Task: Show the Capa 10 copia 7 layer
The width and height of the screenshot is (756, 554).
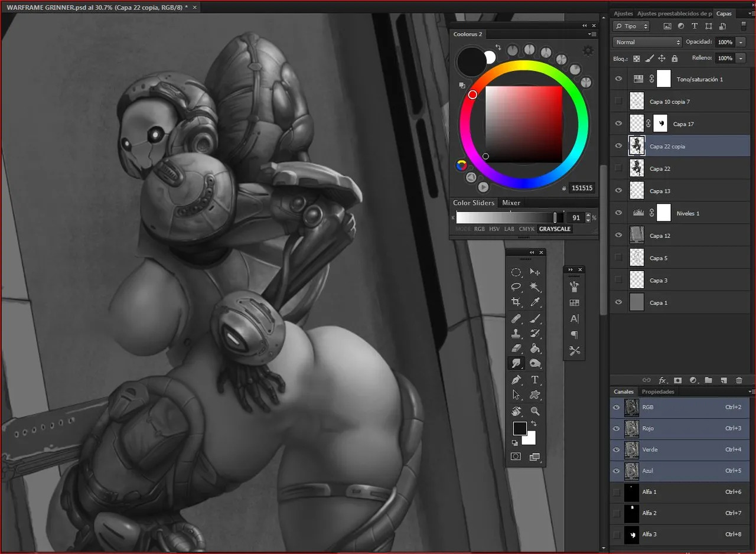Action: coord(618,101)
